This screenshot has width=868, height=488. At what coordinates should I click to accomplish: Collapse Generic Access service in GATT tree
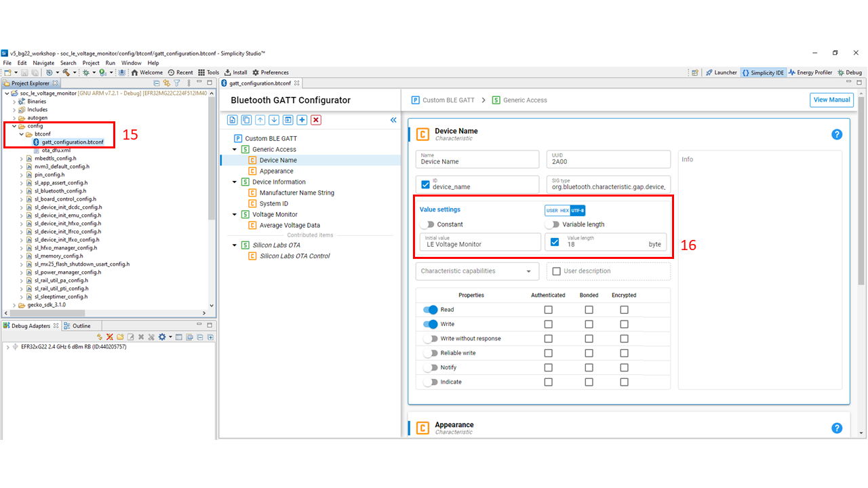coord(235,149)
